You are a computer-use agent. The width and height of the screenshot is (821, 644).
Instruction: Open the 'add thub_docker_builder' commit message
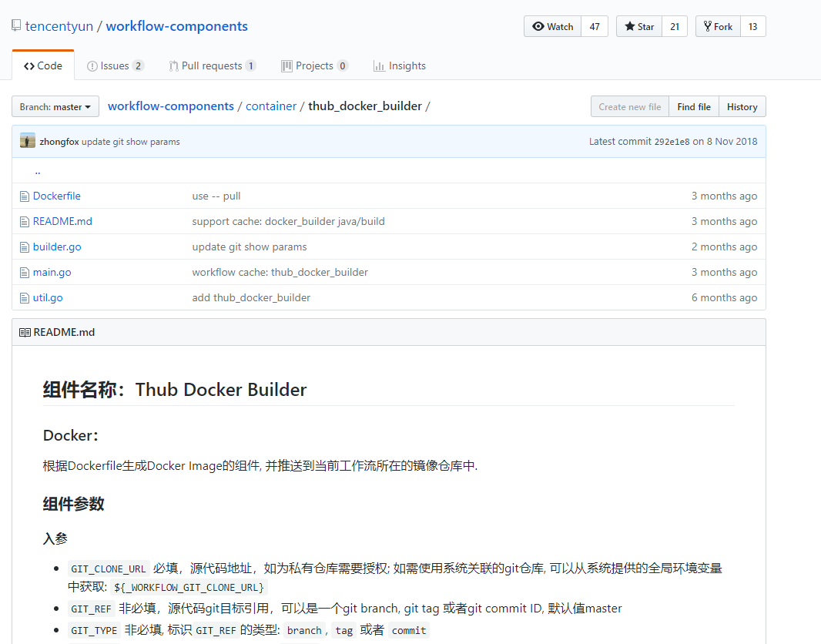[251, 297]
